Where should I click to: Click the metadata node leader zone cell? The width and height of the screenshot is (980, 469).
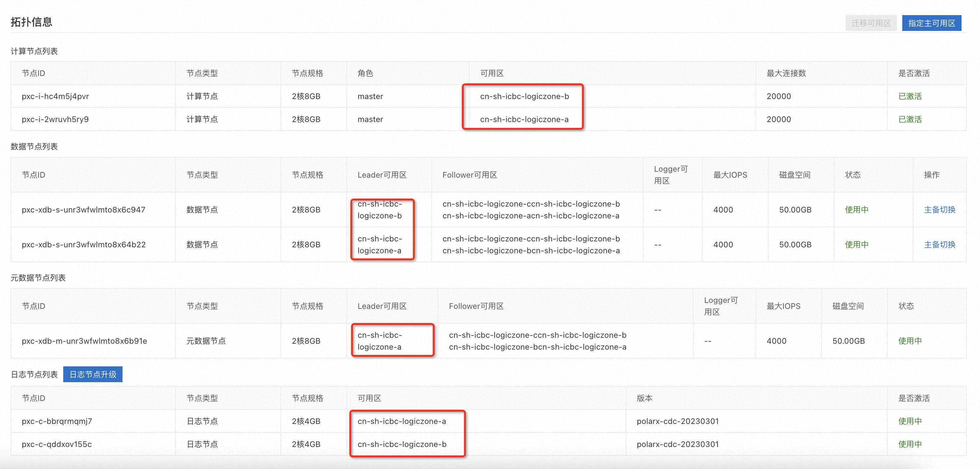[x=380, y=341]
